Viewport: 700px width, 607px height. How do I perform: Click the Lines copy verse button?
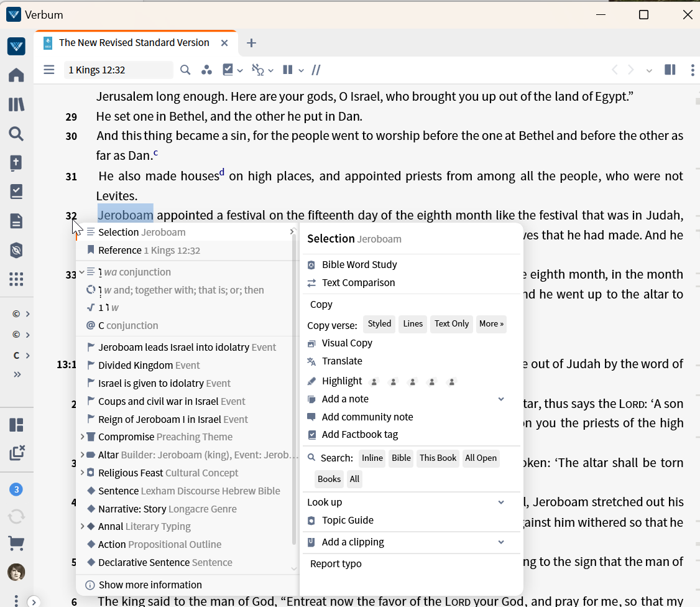coord(413,324)
